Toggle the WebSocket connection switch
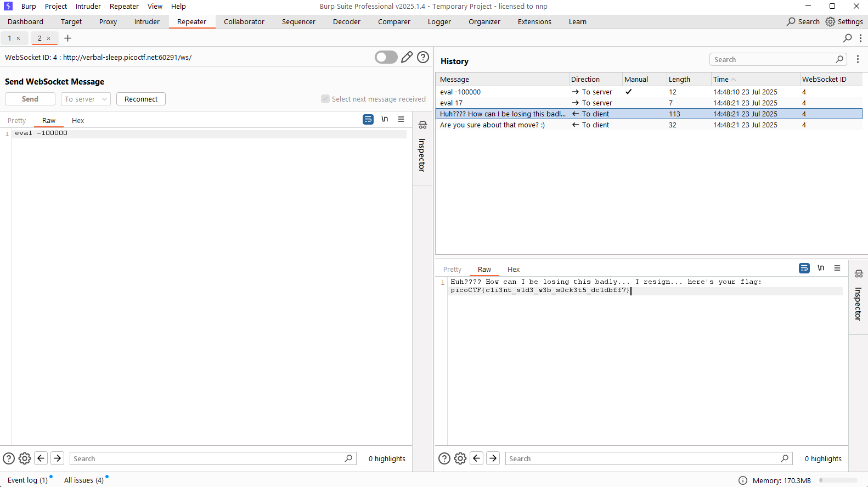 [x=386, y=57]
